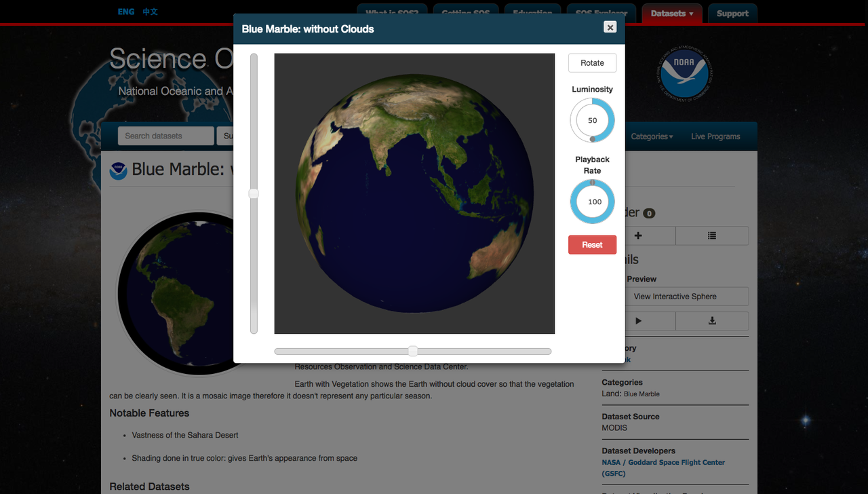Go to the SOS Explorer tab
The width and height of the screenshot is (868, 494).
tap(600, 14)
